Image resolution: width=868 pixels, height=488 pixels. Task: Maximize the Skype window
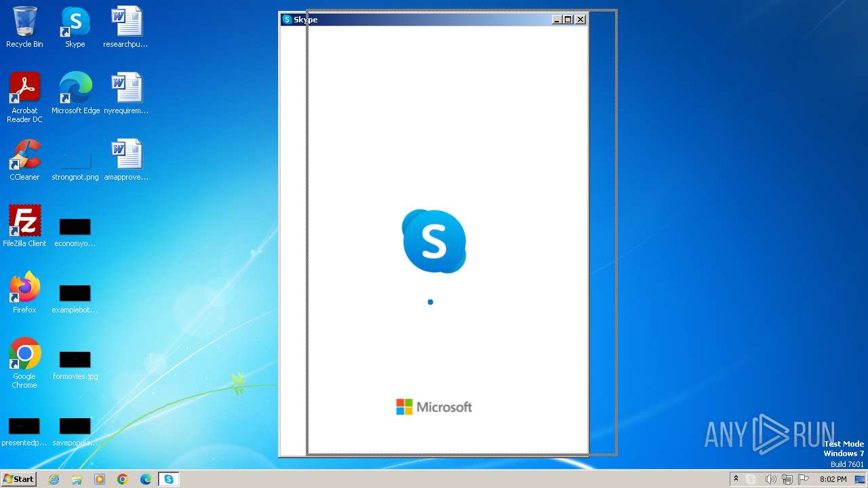pos(568,20)
